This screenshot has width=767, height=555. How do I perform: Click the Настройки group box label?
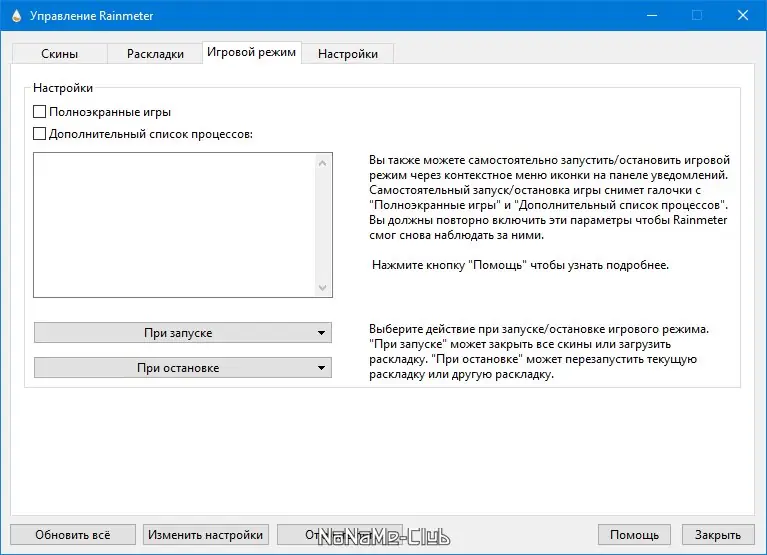click(63, 88)
